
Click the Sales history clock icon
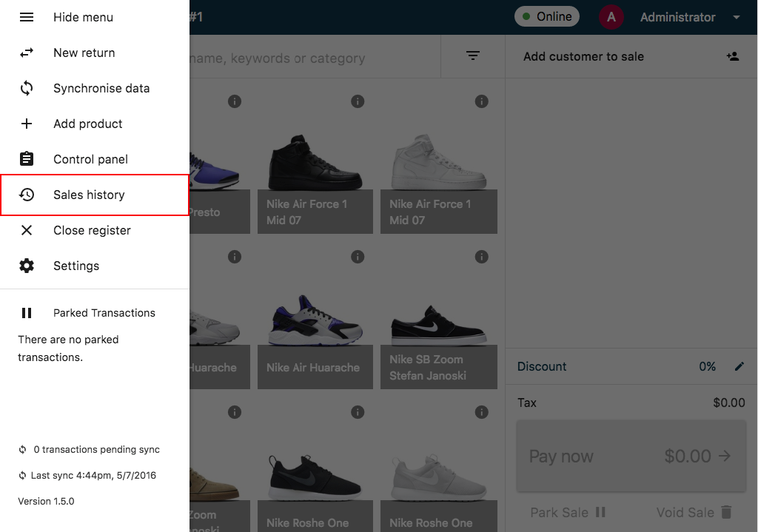coord(27,195)
